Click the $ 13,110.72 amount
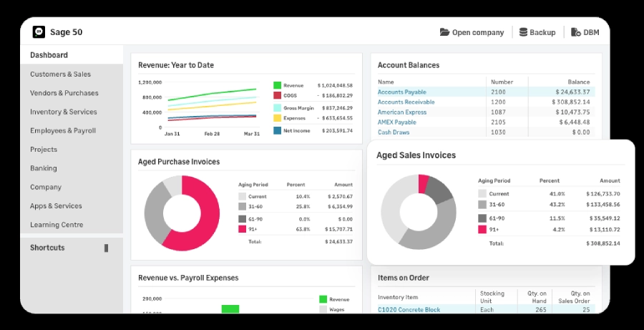The image size is (644, 330). click(x=605, y=229)
